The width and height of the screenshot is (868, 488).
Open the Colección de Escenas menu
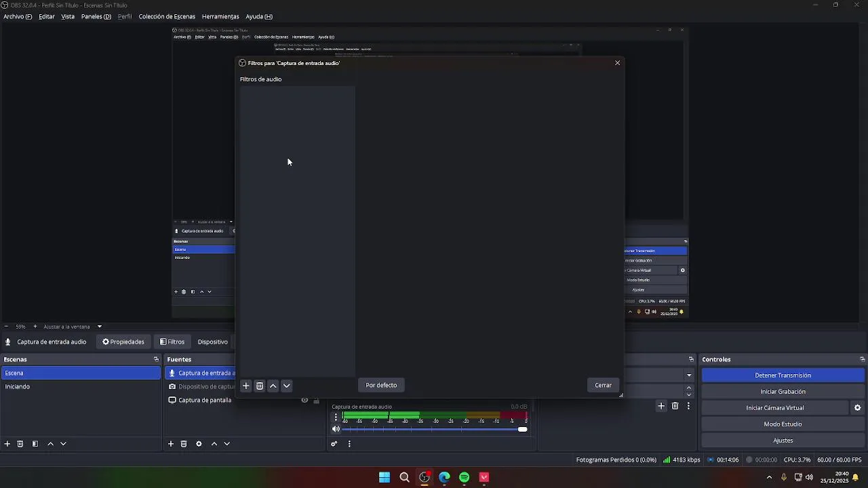(x=167, y=16)
